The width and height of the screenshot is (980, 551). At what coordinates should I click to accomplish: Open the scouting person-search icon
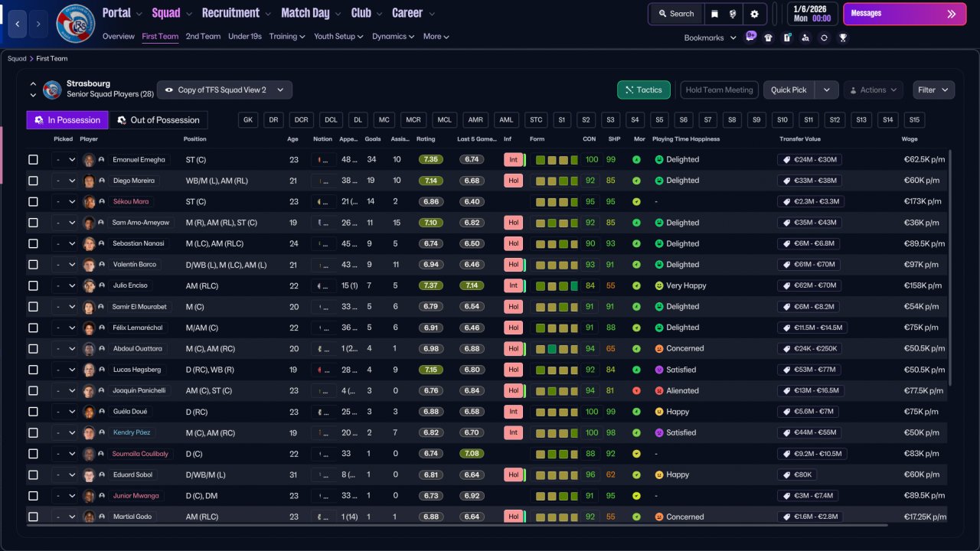click(x=805, y=37)
